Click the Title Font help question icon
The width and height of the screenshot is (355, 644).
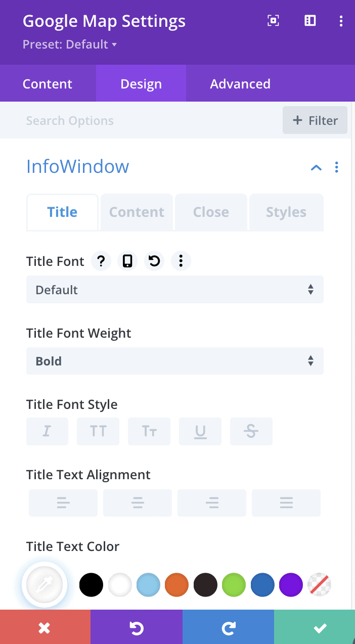(x=101, y=261)
